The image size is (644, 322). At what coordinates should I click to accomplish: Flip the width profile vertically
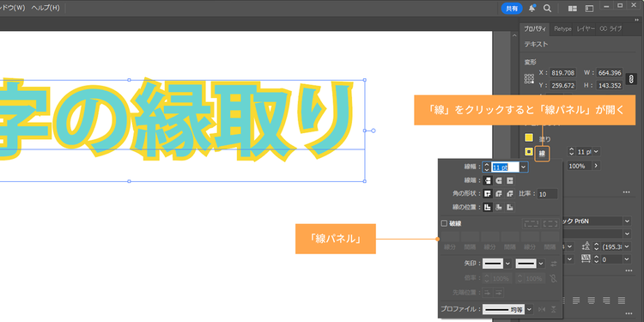pyautogui.click(x=554, y=309)
